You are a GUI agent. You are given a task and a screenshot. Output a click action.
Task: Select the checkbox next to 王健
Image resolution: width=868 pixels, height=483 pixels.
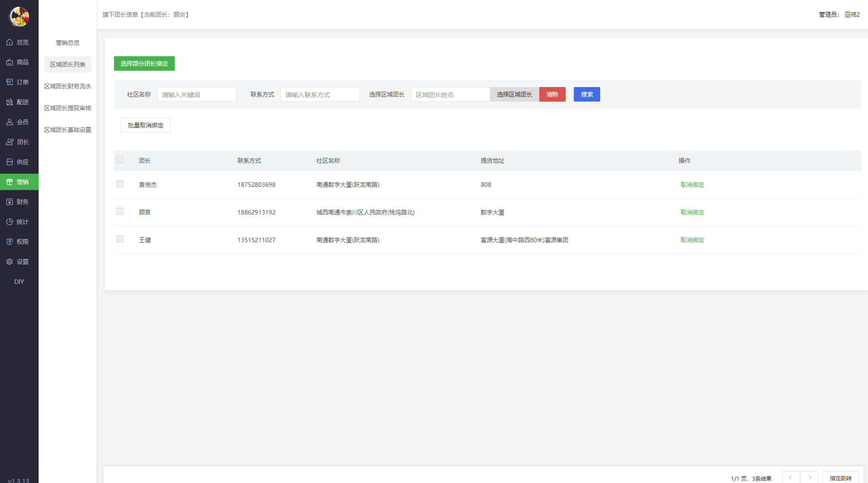point(120,239)
